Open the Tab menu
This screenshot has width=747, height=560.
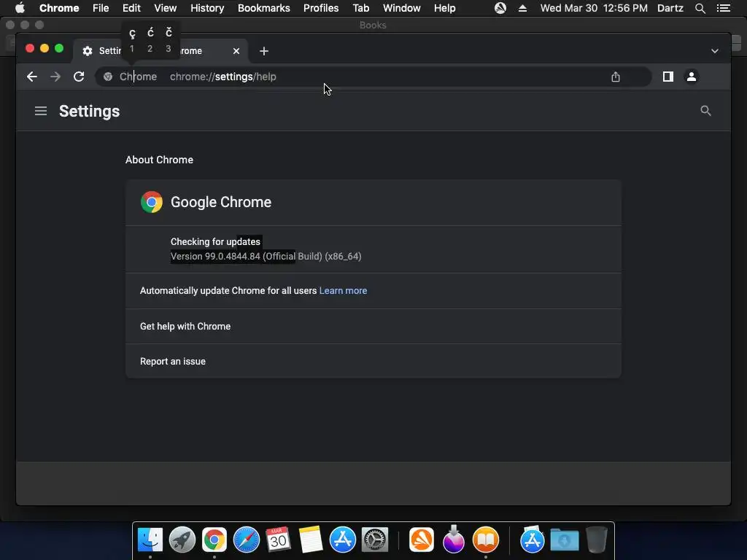(x=361, y=8)
